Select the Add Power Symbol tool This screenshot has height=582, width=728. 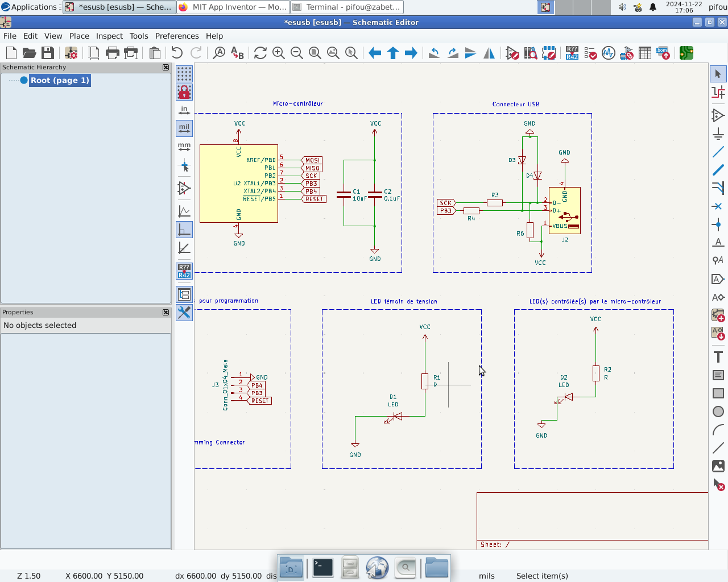point(718,134)
